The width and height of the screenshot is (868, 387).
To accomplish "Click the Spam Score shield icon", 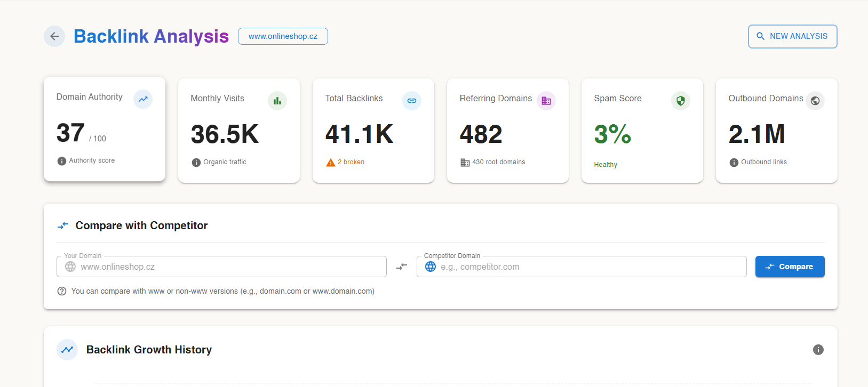I will click(x=681, y=101).
